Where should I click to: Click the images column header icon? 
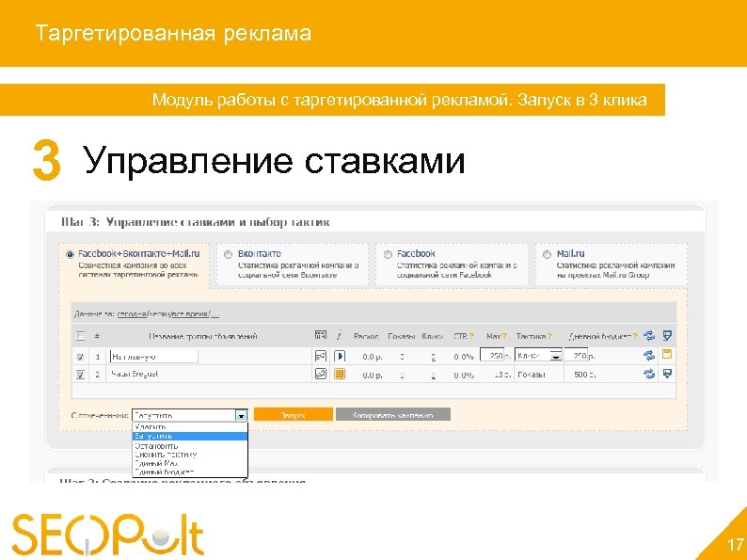[321, 335]
